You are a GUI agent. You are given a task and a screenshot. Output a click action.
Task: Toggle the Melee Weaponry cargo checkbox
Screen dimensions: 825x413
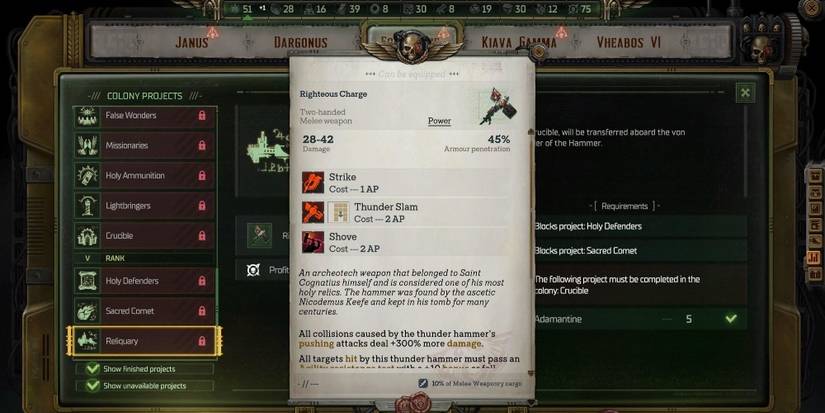coord(423,384)
